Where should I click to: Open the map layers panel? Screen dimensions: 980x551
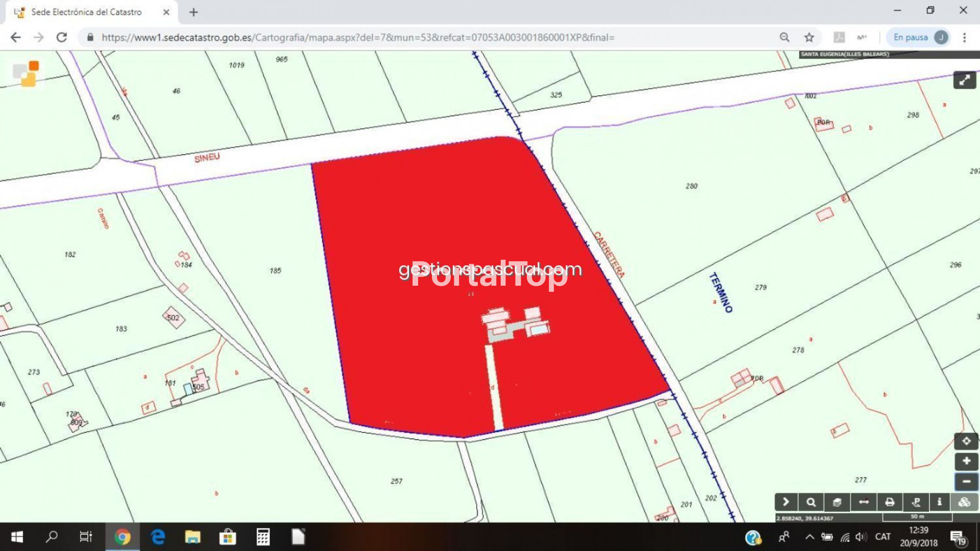[837, 503]
